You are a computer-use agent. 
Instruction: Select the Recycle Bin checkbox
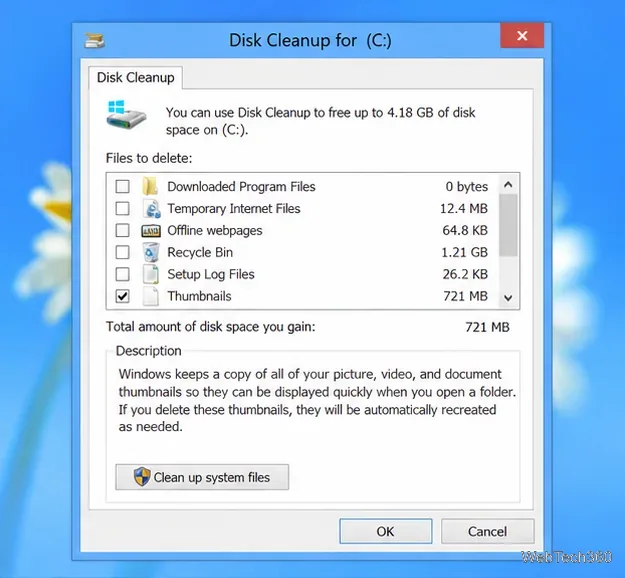click(122, 252)
